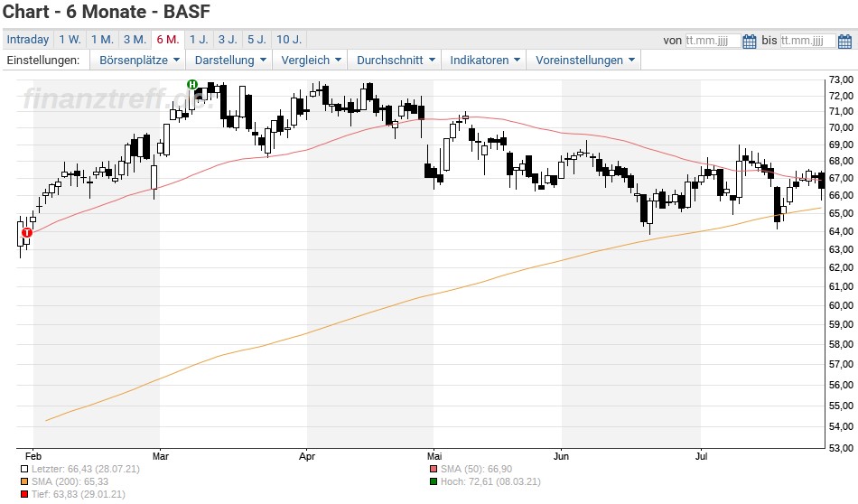
Task: Click the red T low marker on the chart
Action: [x=27, y=232]
